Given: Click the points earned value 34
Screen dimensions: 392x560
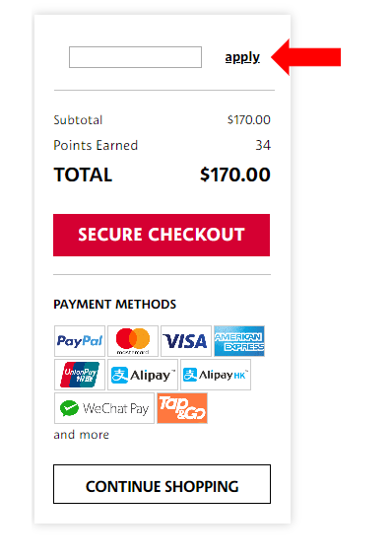Looking at the screenshot, I should (x=263, y=145).
